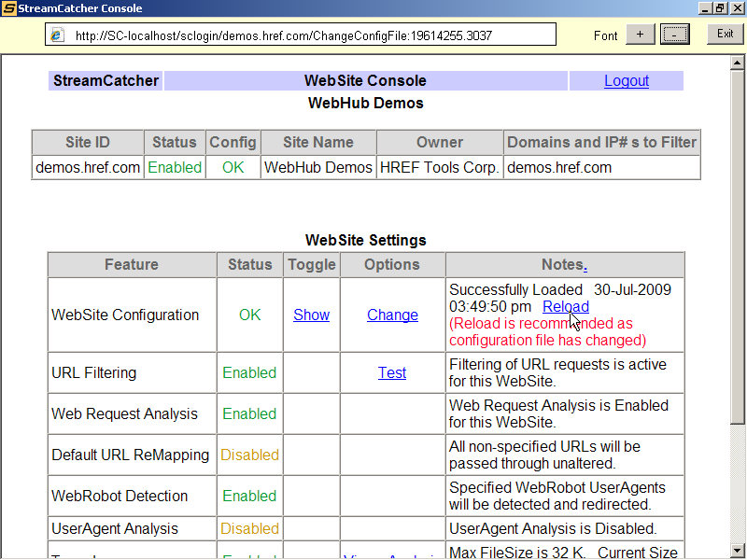Viewport: 747px width, 560px height.
Task: Click the 'Feature' column header
Action: click(x=132, y=264)
